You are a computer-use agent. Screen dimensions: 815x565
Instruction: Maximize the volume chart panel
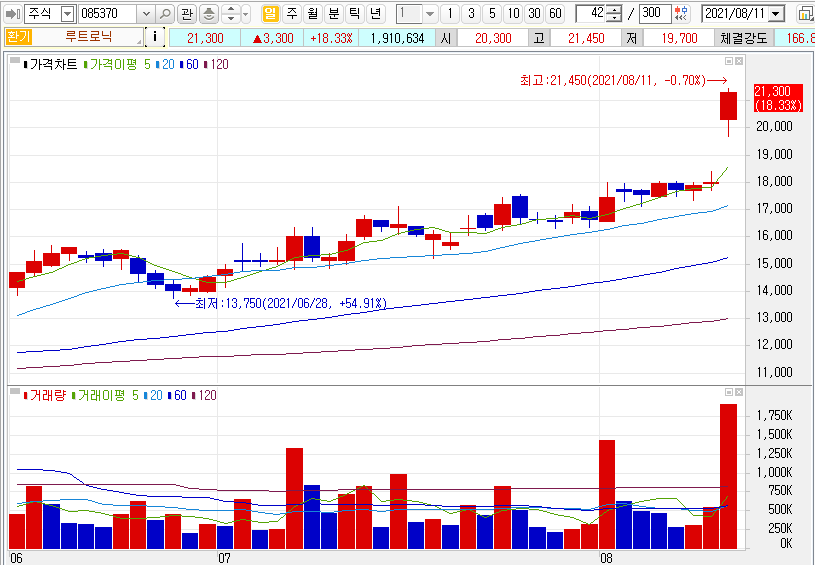click(x=729, y=392)
